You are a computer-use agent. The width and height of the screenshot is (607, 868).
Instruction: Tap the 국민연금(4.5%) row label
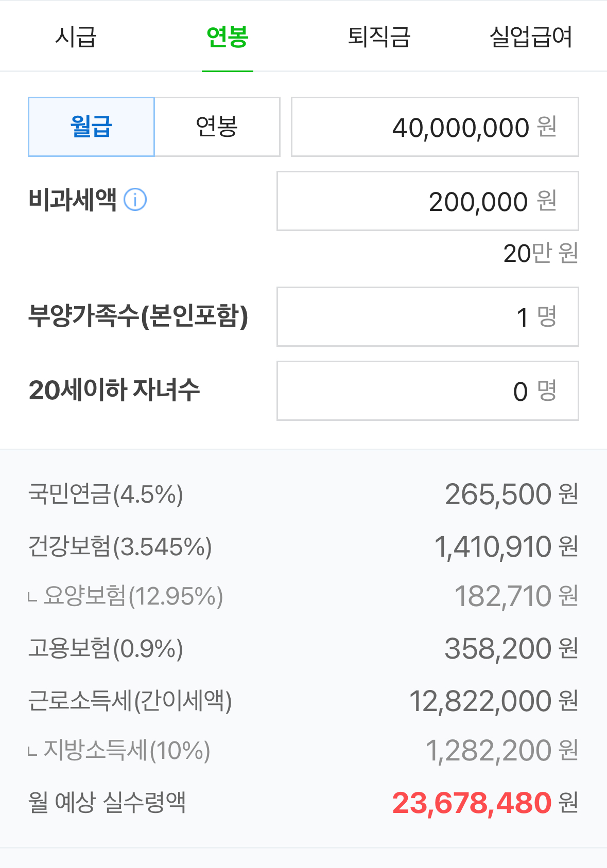[x=106, y=494]
